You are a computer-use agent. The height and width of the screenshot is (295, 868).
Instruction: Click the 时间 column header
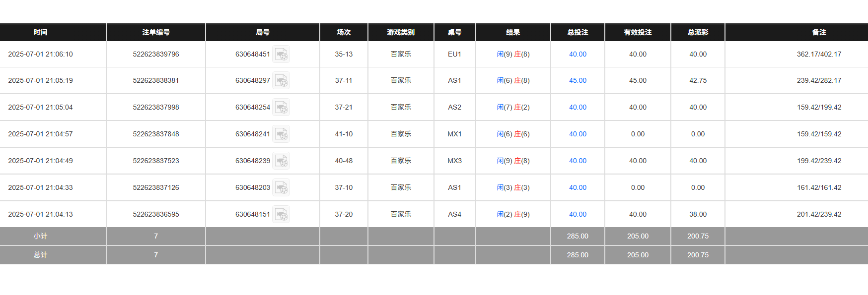[x=41, y=32]
